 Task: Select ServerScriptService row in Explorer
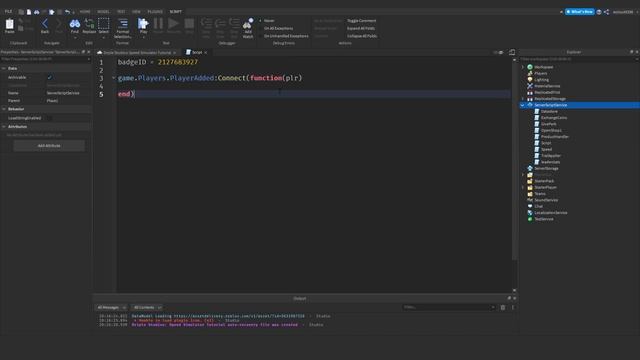[x=580, y=105]
